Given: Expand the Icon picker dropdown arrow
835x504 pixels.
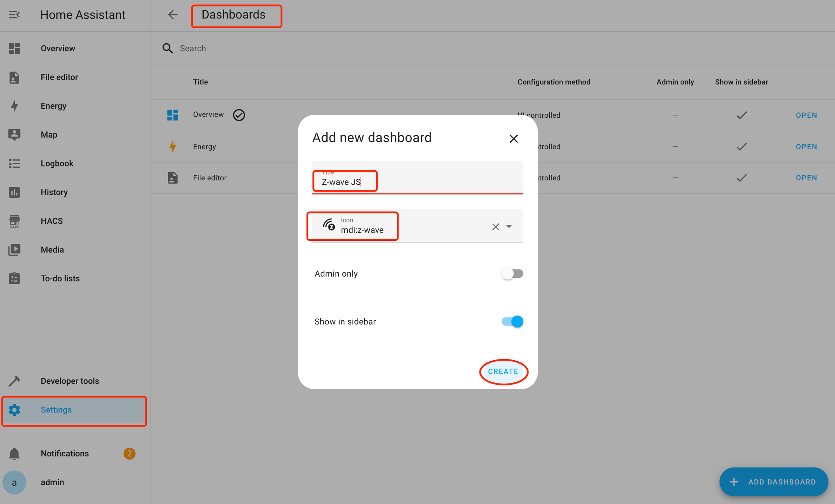Looking at the screenshot, I should [509, 227].
